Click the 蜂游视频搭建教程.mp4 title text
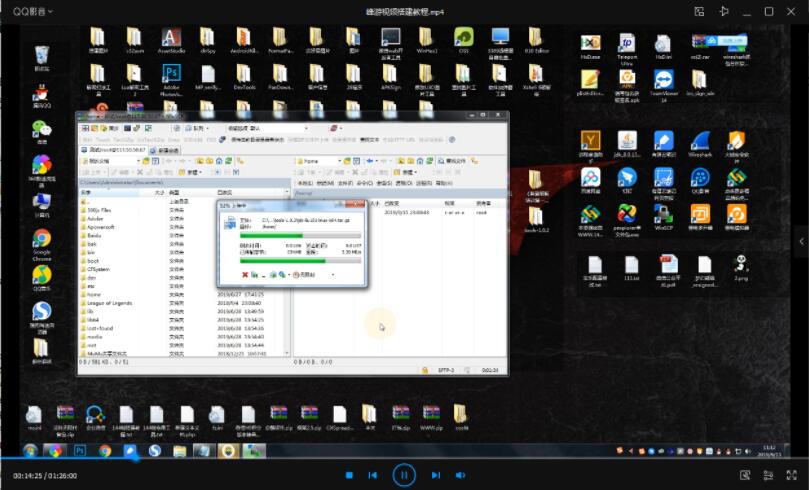 (x=404, y=11)
